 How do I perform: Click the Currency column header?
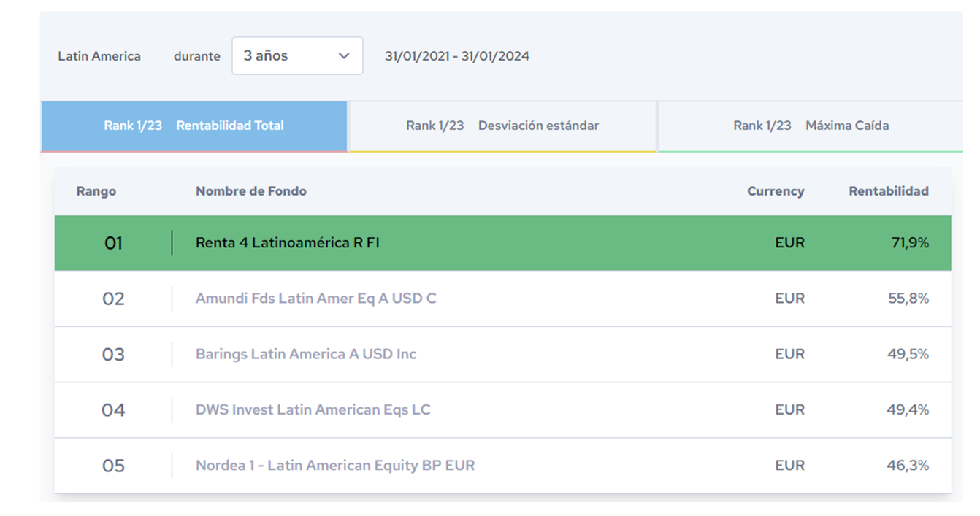tap(775, 191)
